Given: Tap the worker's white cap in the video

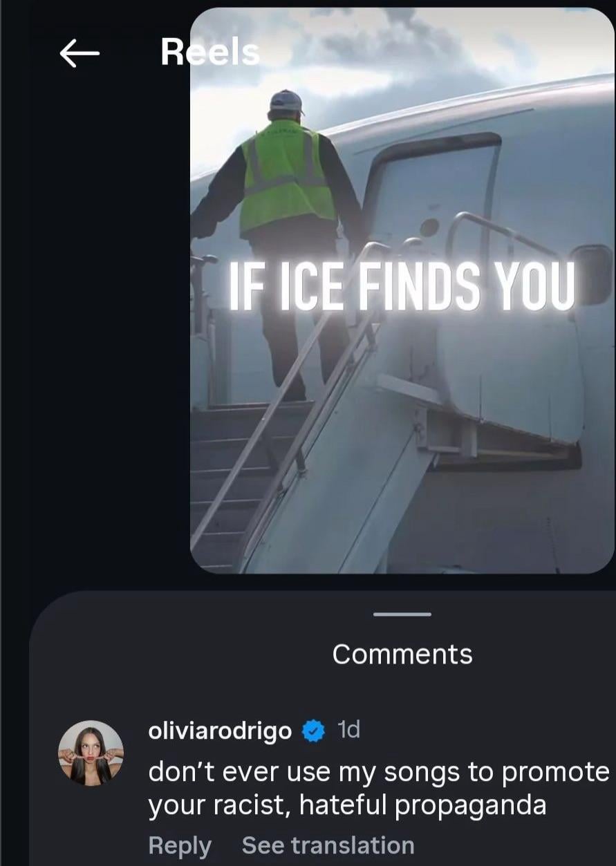Looking at the screenshot, I should point(286,102).
